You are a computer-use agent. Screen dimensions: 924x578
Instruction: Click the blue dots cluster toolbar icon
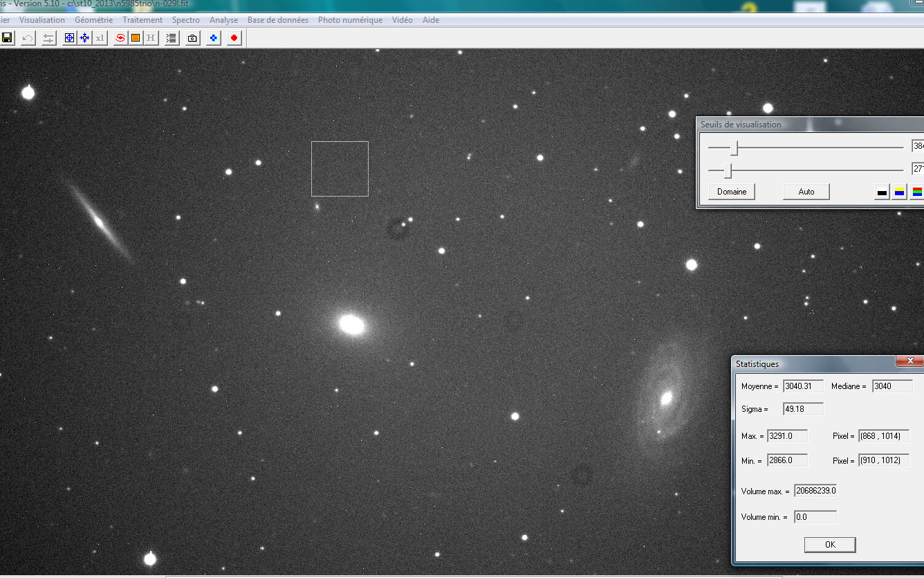[x=213, y=37]
